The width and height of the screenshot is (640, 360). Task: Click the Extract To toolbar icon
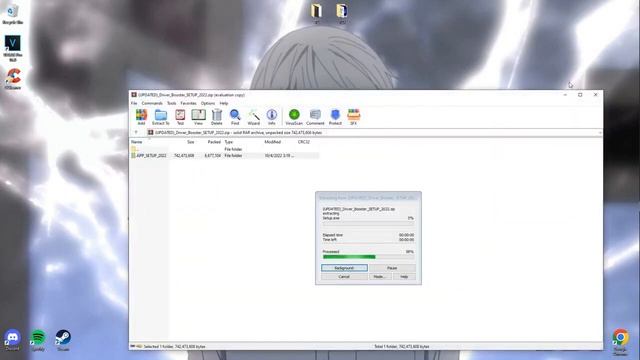[160, 117]
